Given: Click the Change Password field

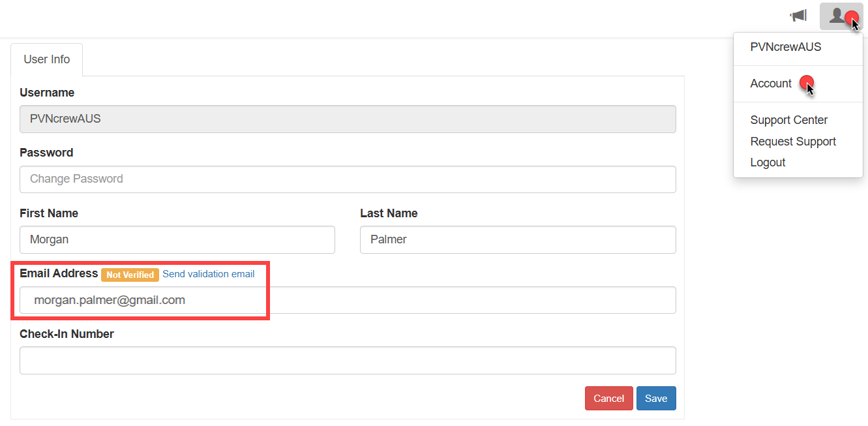Looking at the screenshot, I should (348, 179).
